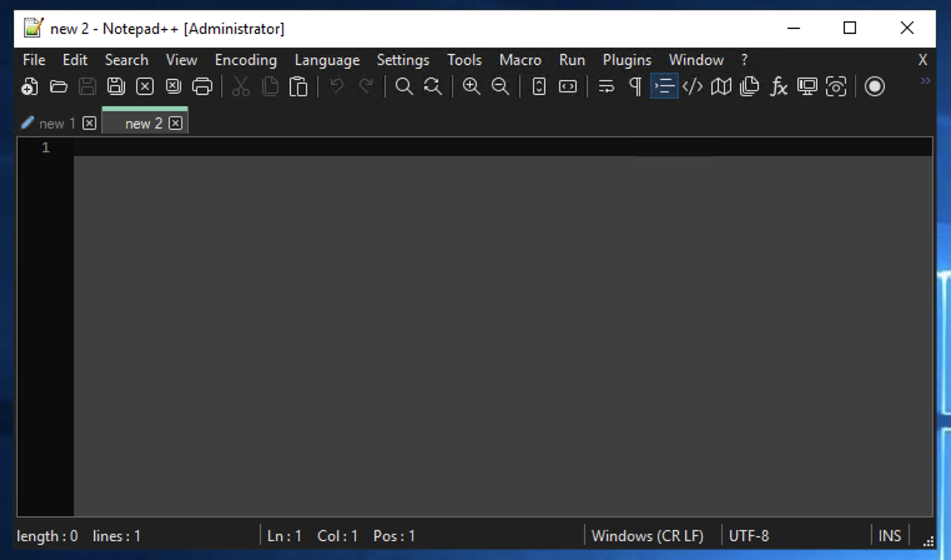Open the Window menu
The width and height of the screenshot is (951, 560).
[696, 60]
